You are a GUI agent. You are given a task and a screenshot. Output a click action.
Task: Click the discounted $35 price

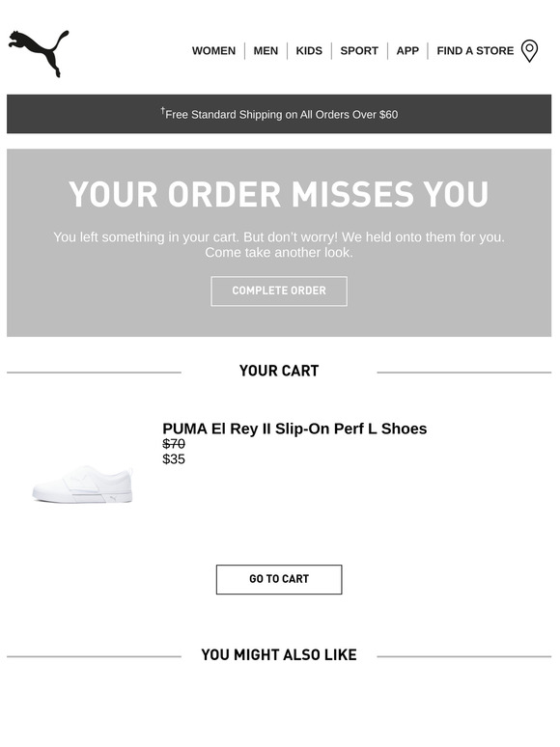coord(174,459)
